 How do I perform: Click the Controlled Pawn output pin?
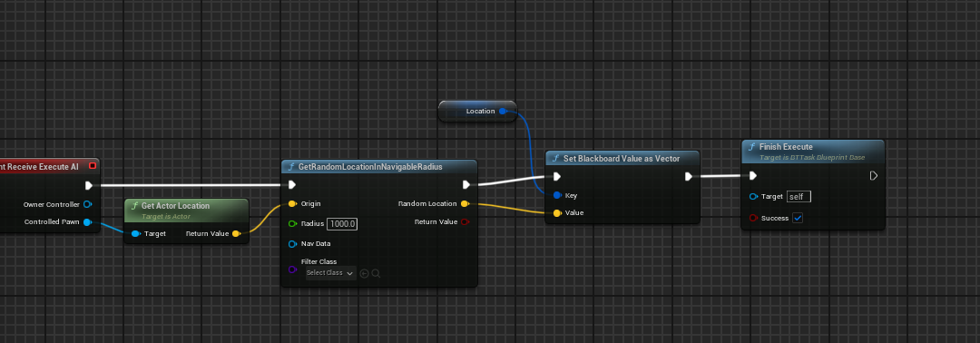87,221
